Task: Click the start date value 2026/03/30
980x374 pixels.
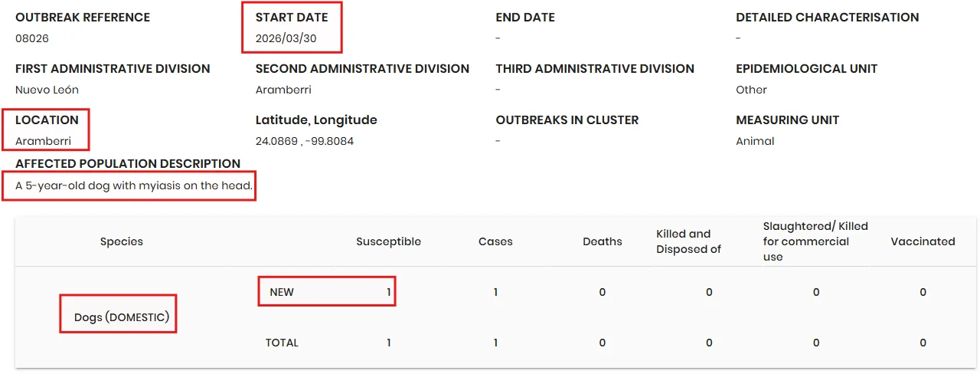Action: point(285,38)
